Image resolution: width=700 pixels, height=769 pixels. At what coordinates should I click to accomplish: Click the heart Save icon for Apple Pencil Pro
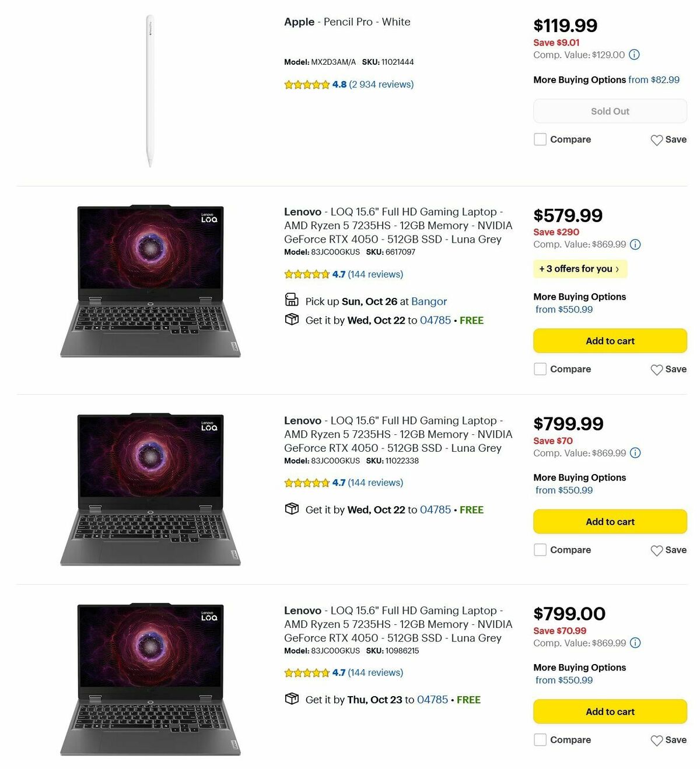pos(657,140)
